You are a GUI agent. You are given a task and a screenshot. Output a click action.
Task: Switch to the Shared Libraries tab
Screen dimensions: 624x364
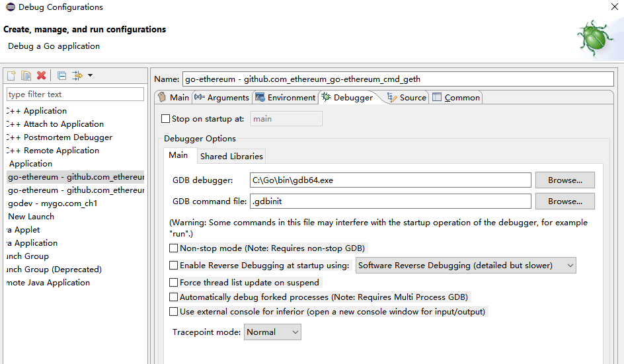pyautogui.click(x=231, y=157)
